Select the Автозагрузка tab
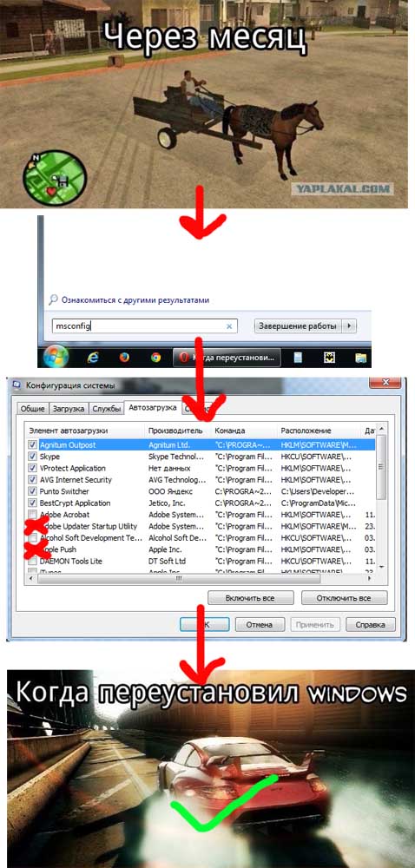This screenshot has width=415, height=868. (152, 407)
